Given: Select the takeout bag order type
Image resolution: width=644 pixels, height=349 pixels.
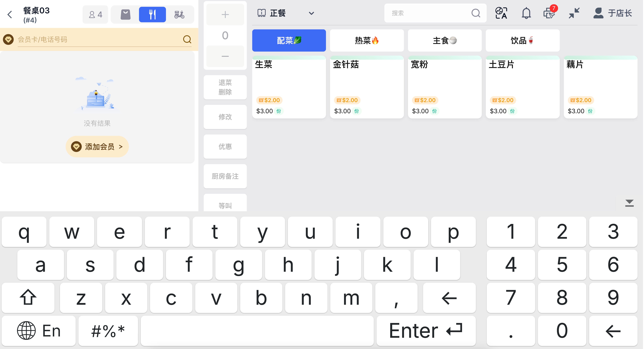Looking at the screenshot, I should pos(126,14).
